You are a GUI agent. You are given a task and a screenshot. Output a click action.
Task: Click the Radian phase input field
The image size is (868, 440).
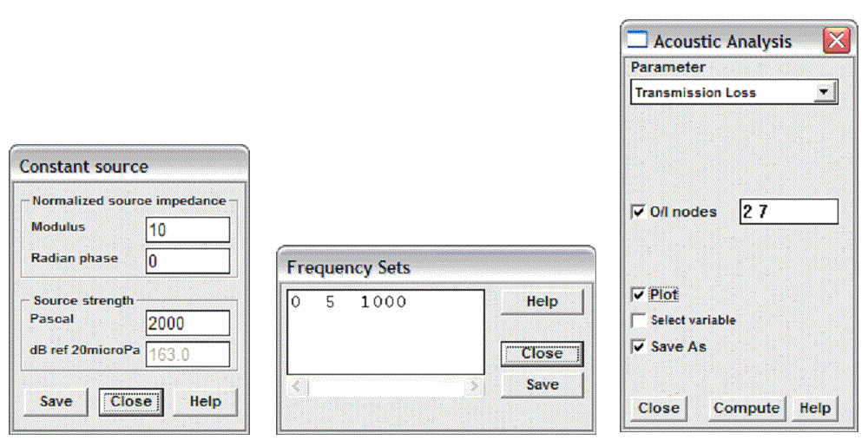(x=187, y=260)
